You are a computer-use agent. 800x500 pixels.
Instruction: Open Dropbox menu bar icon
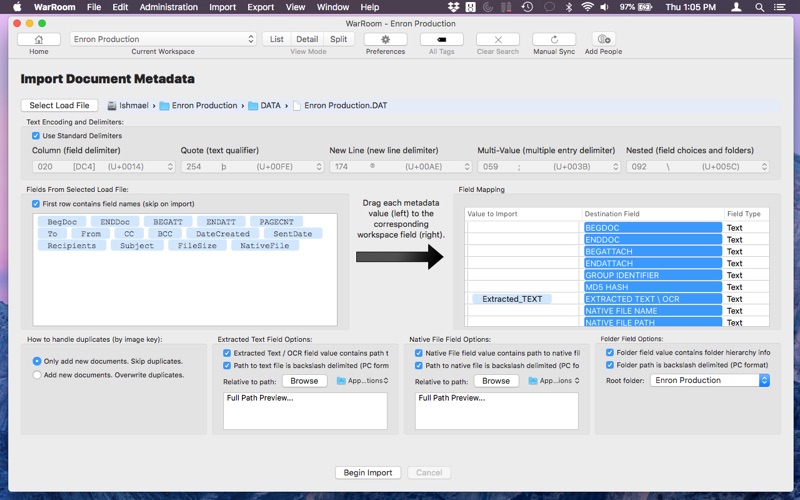click(453, 7)
